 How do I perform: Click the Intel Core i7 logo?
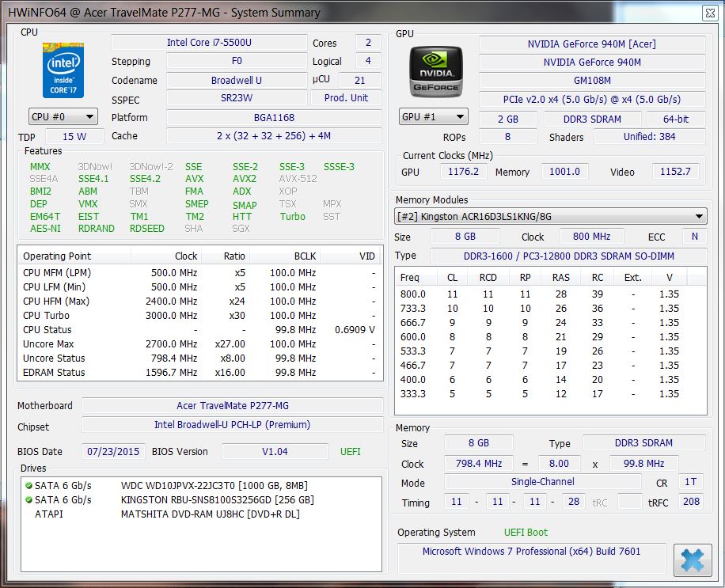63,70
